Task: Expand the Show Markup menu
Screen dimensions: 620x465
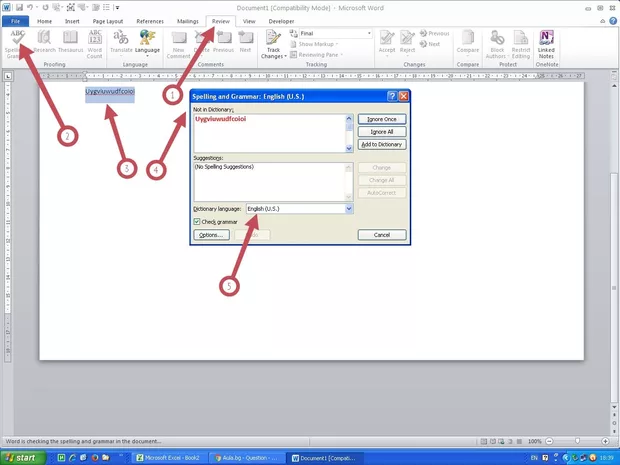Action: point(315,44)
